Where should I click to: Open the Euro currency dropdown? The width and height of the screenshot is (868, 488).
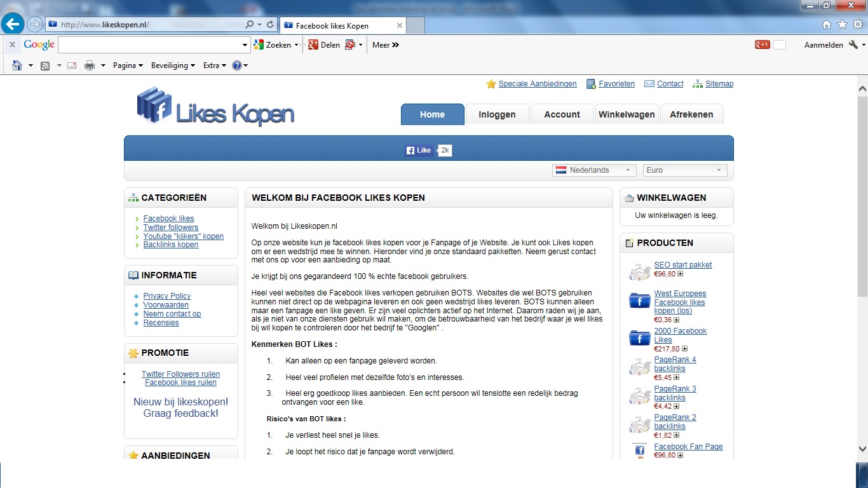click(685, 170)
